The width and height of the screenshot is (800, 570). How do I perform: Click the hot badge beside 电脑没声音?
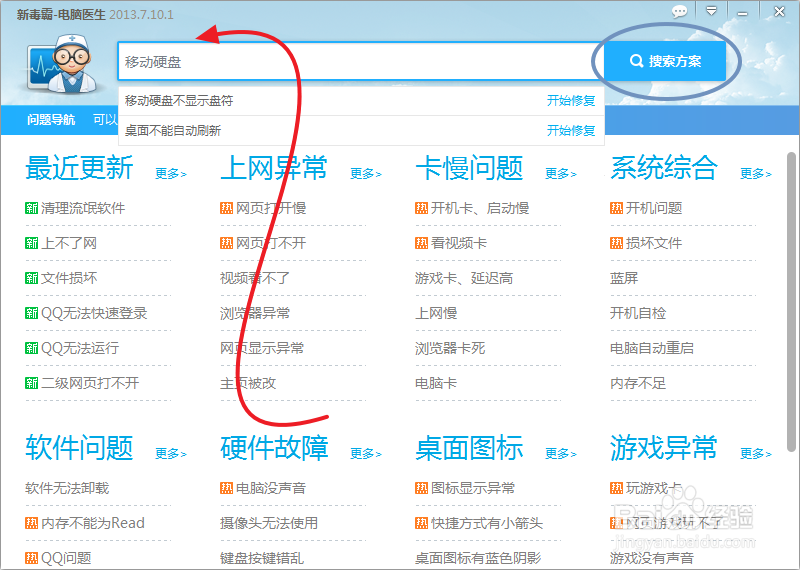[x=227, y=488]
